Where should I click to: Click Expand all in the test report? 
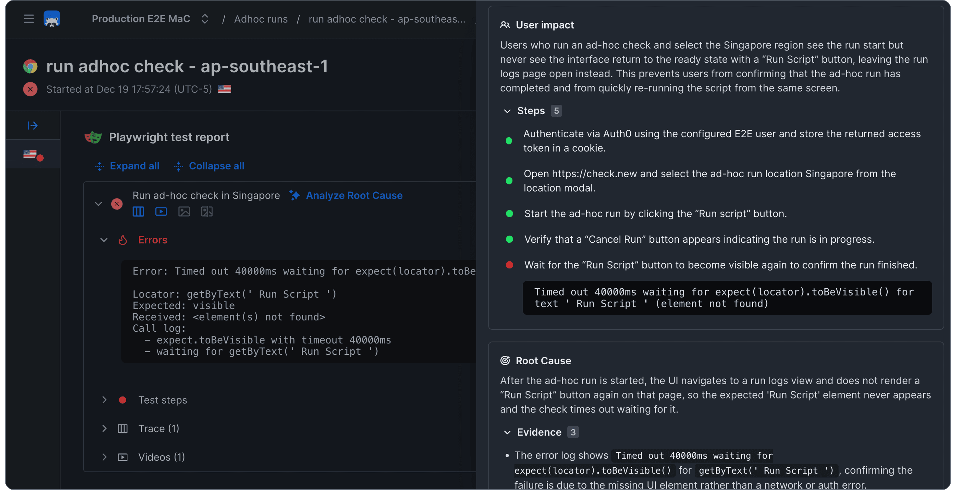tap(134, 166)
